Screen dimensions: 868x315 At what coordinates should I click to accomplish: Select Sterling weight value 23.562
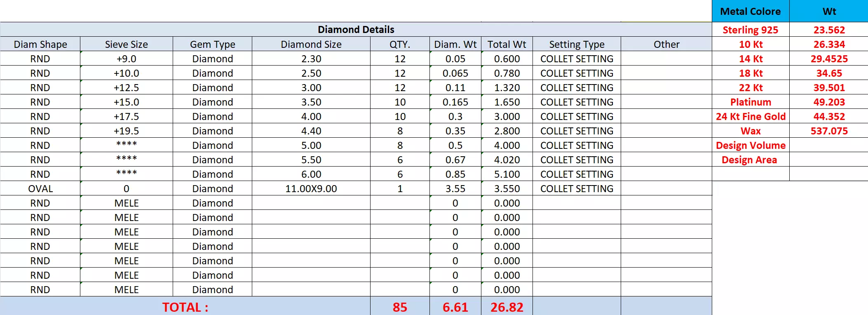[829, 30]
